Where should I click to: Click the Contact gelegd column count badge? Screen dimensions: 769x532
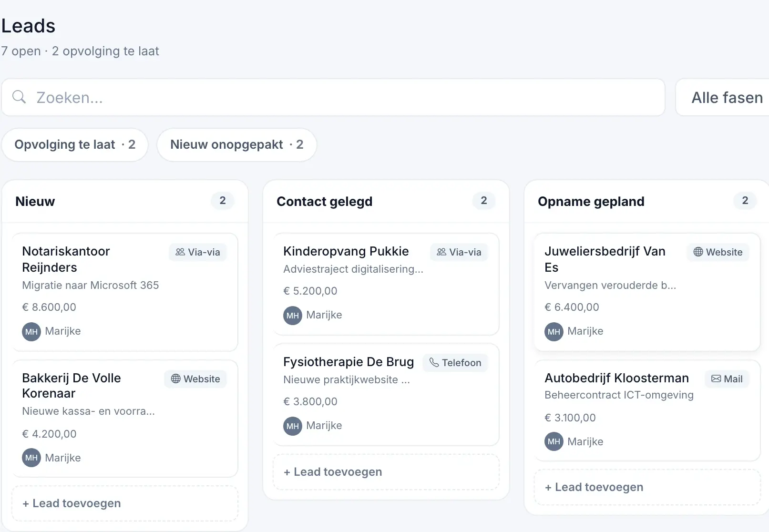(x=484, y=201)
